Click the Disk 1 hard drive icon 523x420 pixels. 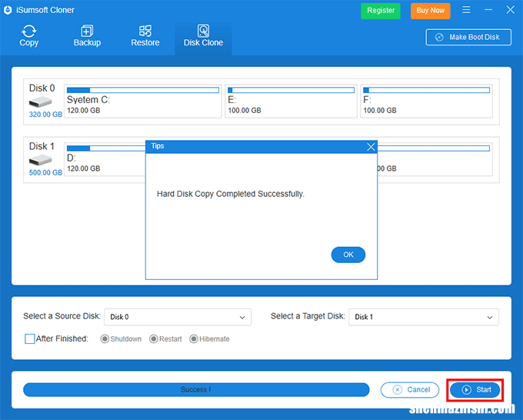(x=40, y=160)
